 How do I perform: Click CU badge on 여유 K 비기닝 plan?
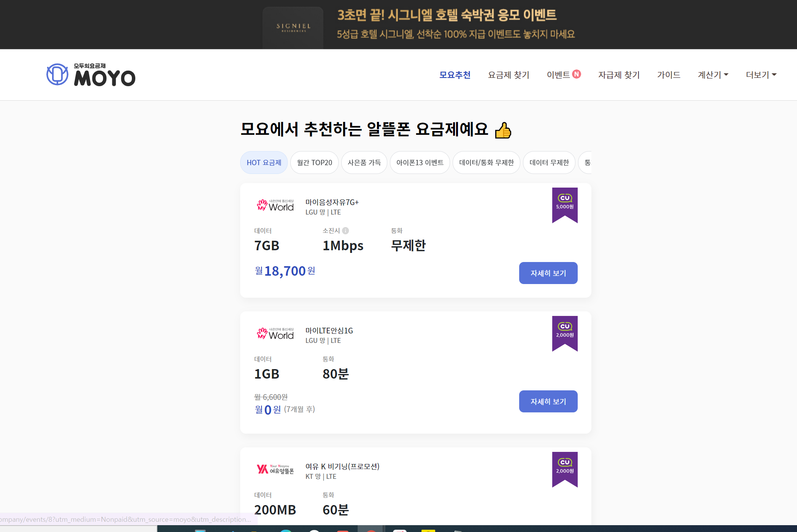click(565, 469)
